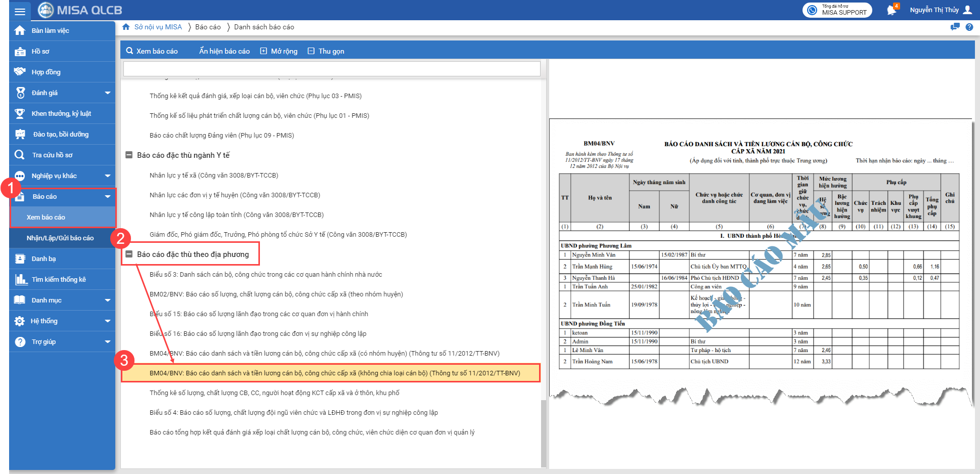The width and height of the screenshot is (980, 474).
Task: Open the notification bell icon
Action: tap(892, 10)
